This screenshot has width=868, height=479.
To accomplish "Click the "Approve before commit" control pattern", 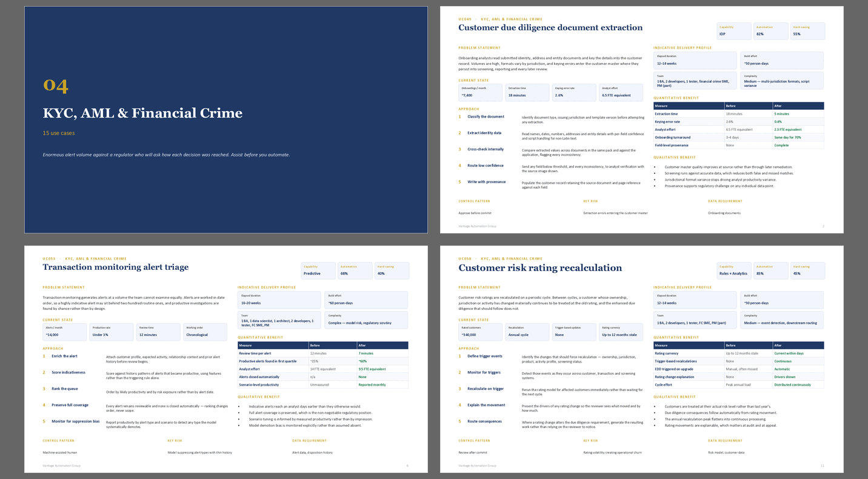I will coord(475,213).
